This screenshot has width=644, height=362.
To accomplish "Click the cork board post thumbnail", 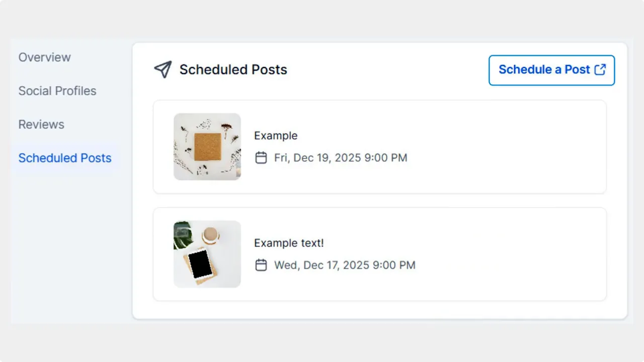I will pos(207,146).
